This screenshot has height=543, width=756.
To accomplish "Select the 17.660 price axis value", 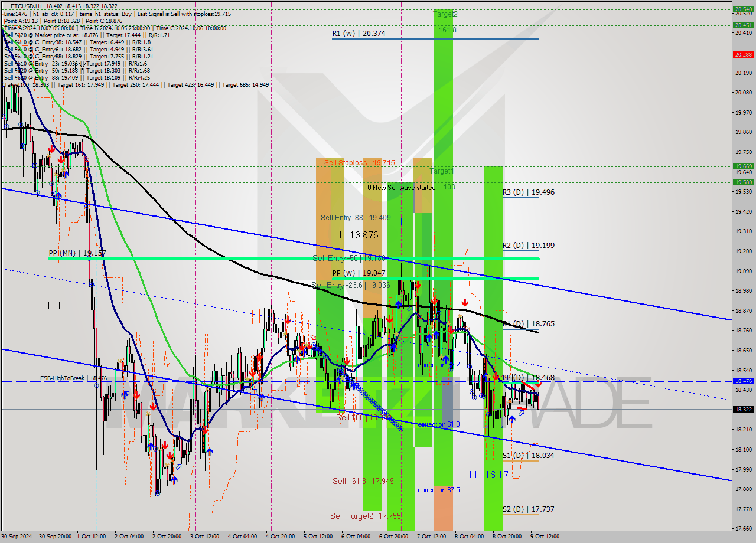I will click(x=743, y=528).
